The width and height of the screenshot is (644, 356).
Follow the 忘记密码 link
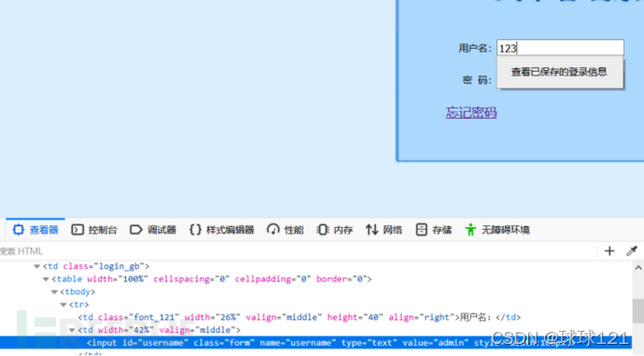point(471,112)
